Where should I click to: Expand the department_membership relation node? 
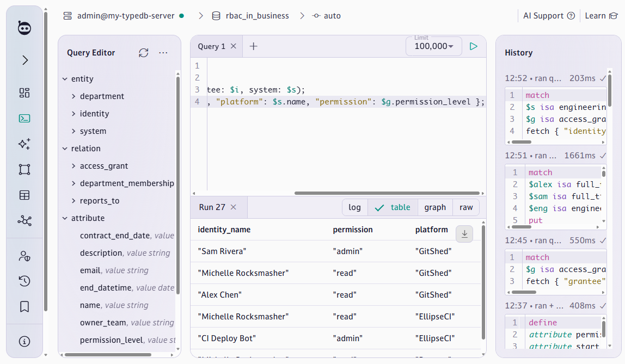(x=73, y=183)
